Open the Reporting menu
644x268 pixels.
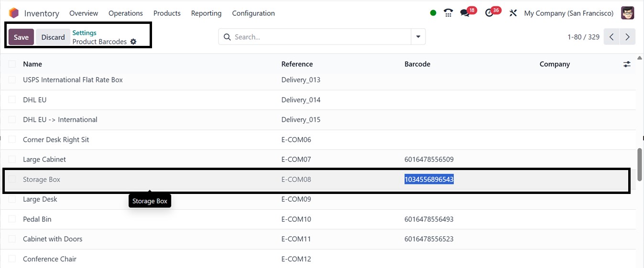point(206,13)
